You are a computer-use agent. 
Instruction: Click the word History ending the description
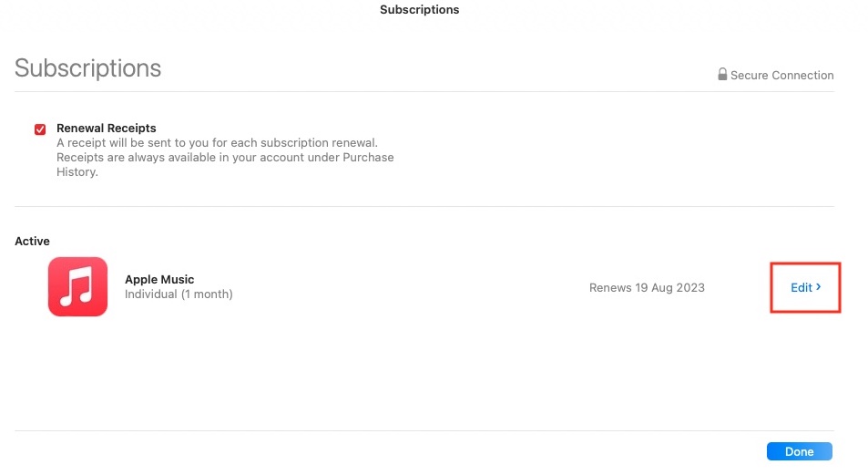pos(76,172)
